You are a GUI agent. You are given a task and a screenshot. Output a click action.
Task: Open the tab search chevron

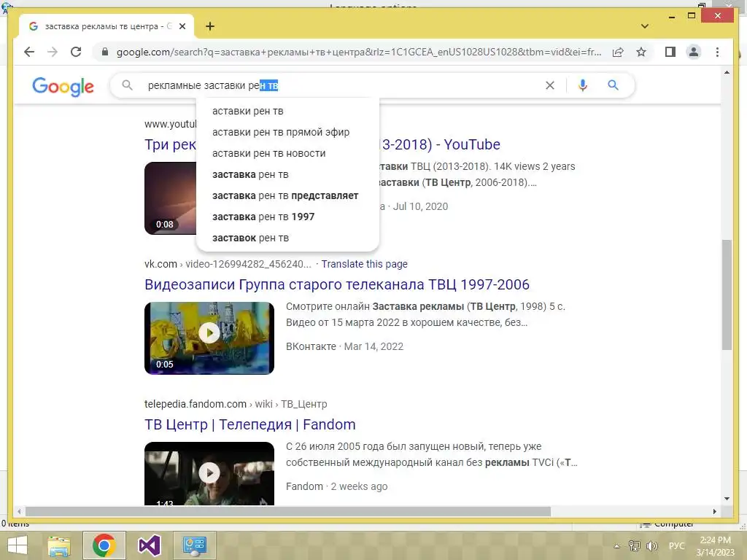pos(645,26)
